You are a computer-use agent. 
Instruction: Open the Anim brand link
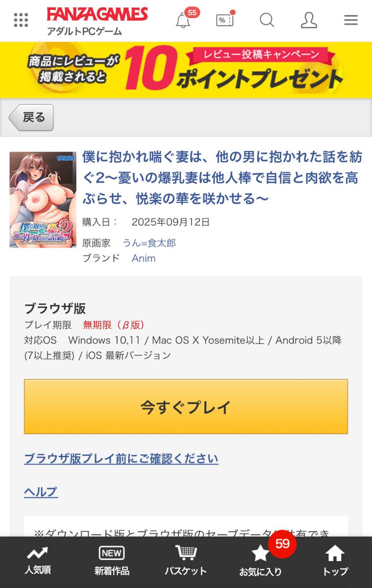144,258
